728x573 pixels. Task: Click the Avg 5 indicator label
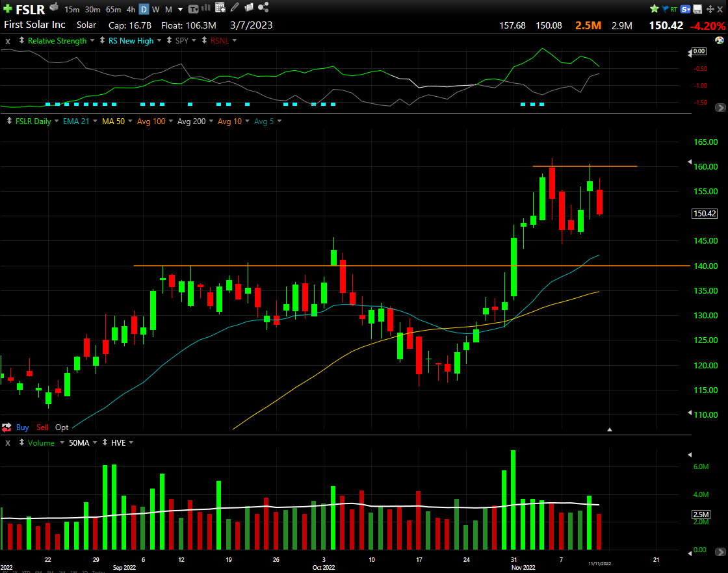click(264, 121)
